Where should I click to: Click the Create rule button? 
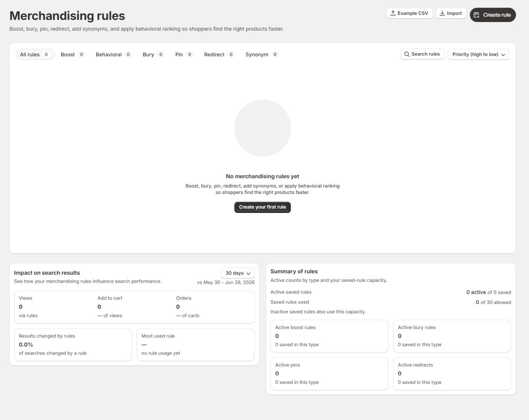pos(492,15)
